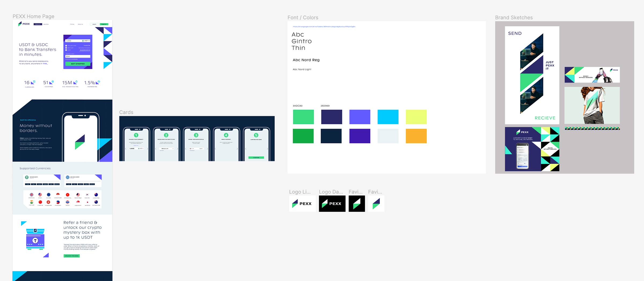Click the right chevron on card 1
Viewport: 644px width, 281px height.
pyautogui.click(x=147, y=149)
